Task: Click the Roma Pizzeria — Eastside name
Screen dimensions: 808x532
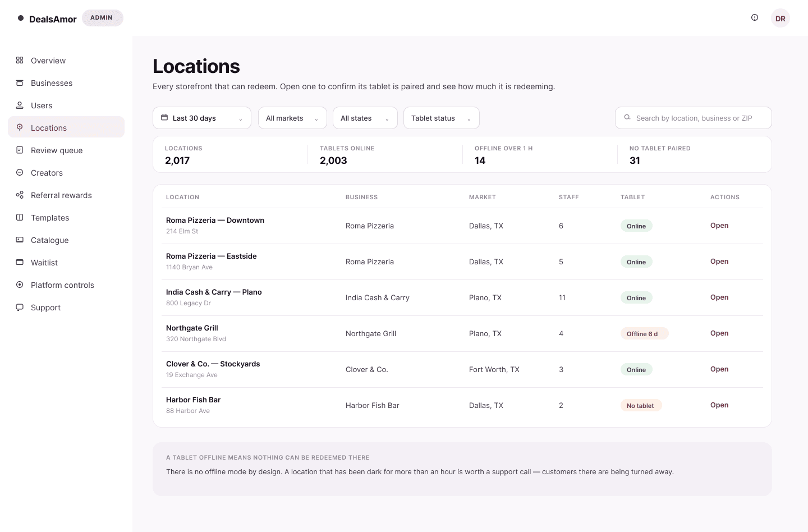Action: click(x=212, y=256)
